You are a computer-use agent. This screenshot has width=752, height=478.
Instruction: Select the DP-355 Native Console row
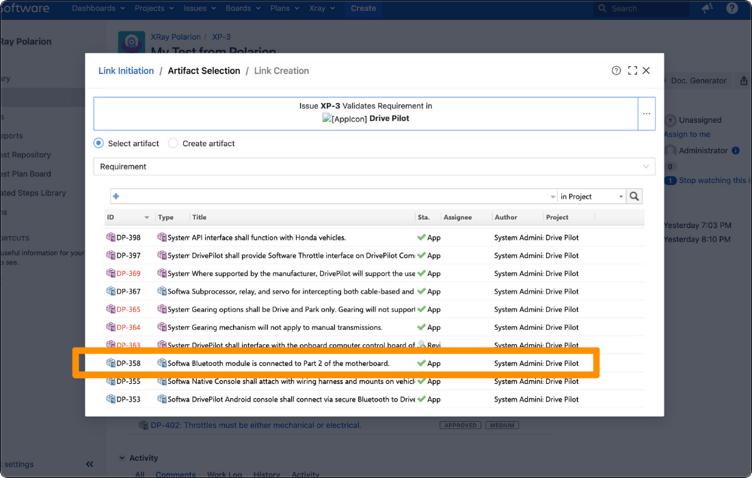coord(374,381)
